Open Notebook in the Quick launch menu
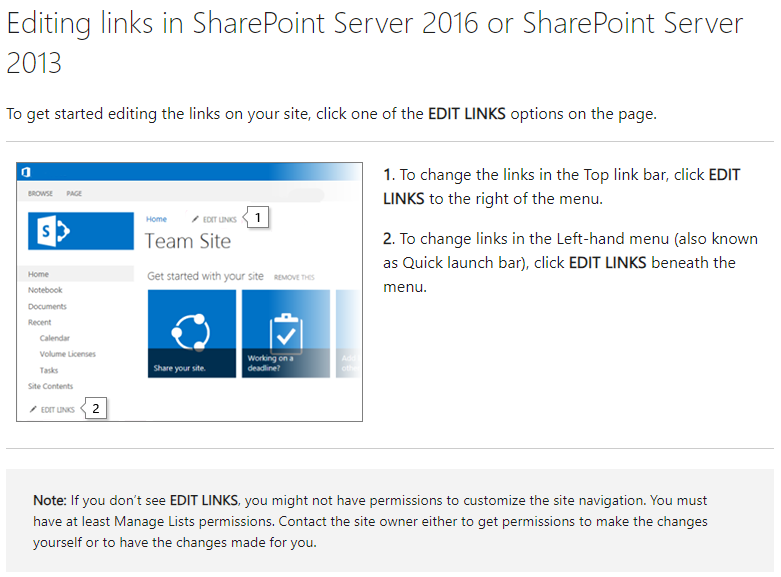Screen dimensions: 781x577 point(45,290)
